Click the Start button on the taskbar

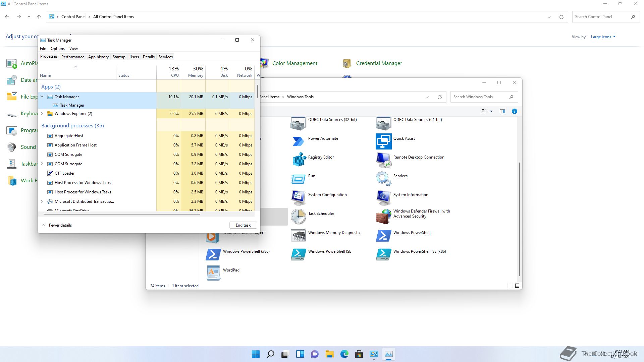256,354
